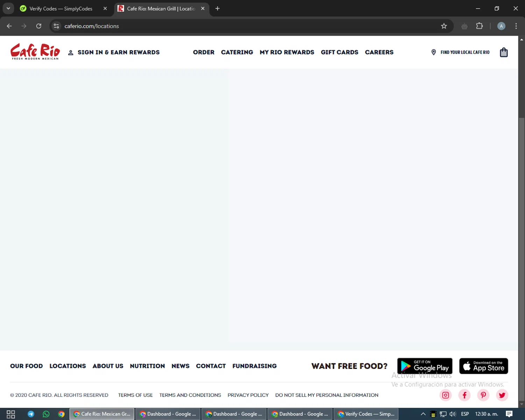Open the tab search dropdown arrow
The width and height of the screenshot is (525, 420).
[x=8, y=8]
